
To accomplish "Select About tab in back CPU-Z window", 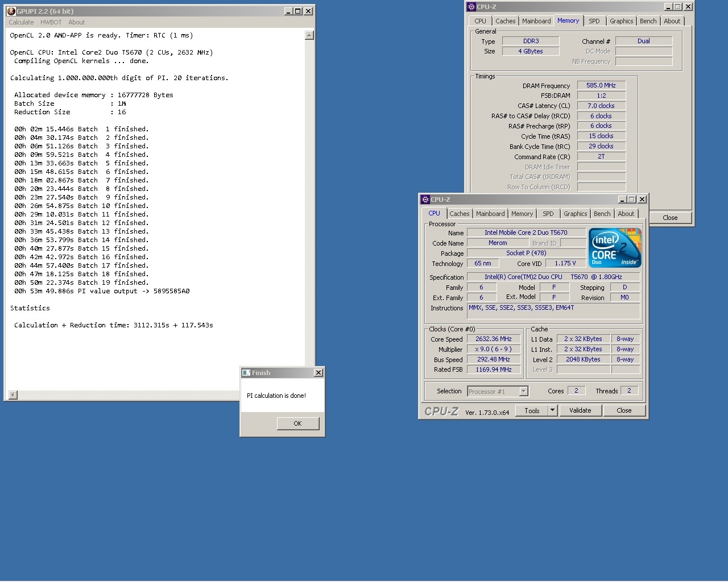I will pos(672,21).
